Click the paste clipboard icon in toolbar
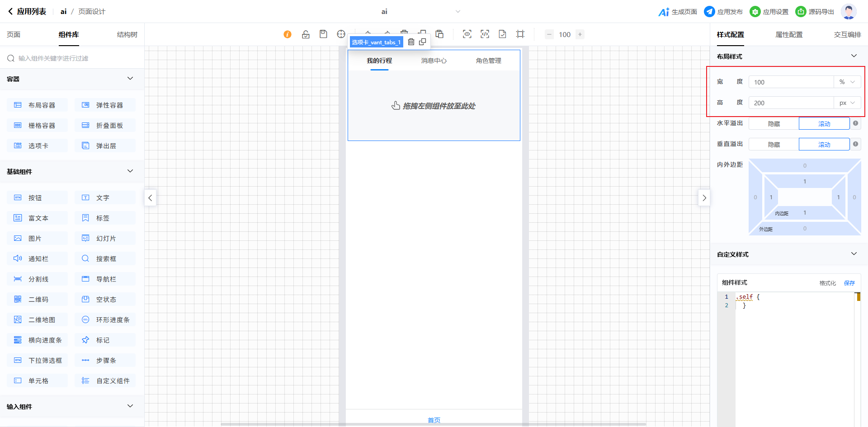 click(x=439, y=34)
